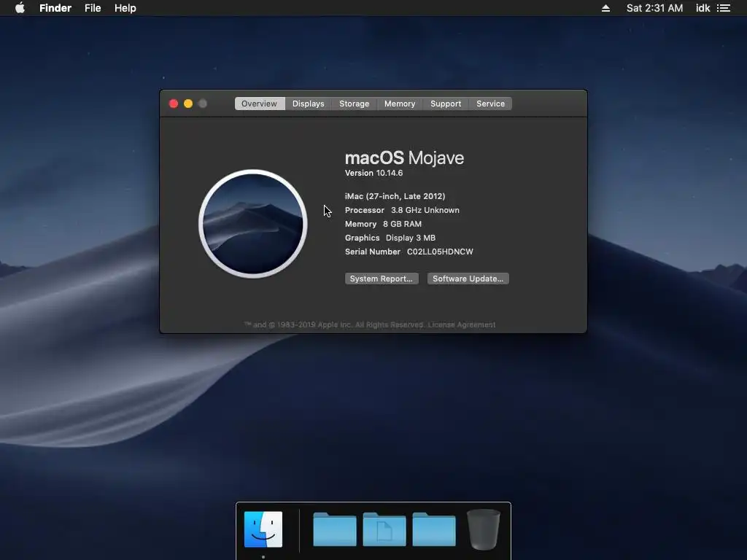Open the Documents folder in the Dock
747x560 pixels.
[384, 529]
